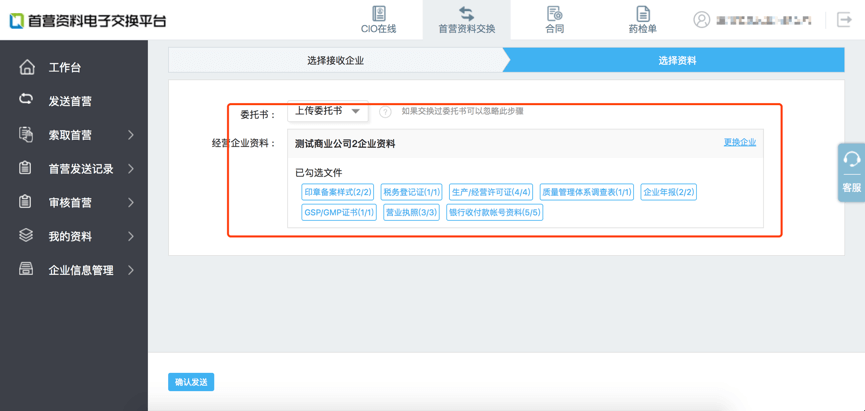Image resolution: width=865 pixels, height=411 pixels.
Task: Click the 企业信息管理 sidebar icon
Action: pyautogui.click(x=26, y=269)
